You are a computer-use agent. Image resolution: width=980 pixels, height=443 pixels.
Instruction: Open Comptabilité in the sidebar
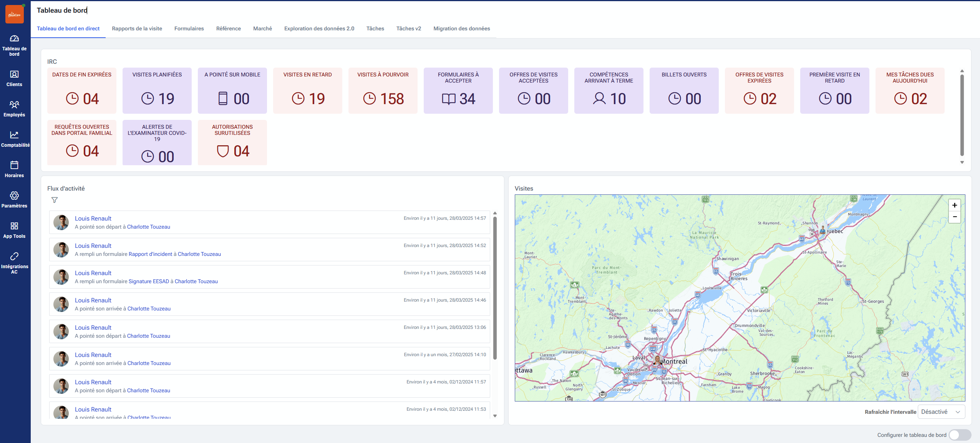tap(15, 139)
